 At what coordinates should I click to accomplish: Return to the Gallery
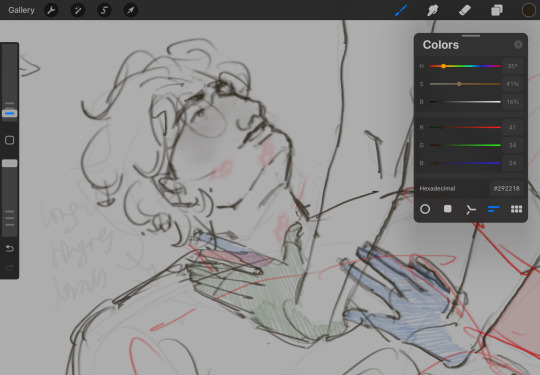21,10
